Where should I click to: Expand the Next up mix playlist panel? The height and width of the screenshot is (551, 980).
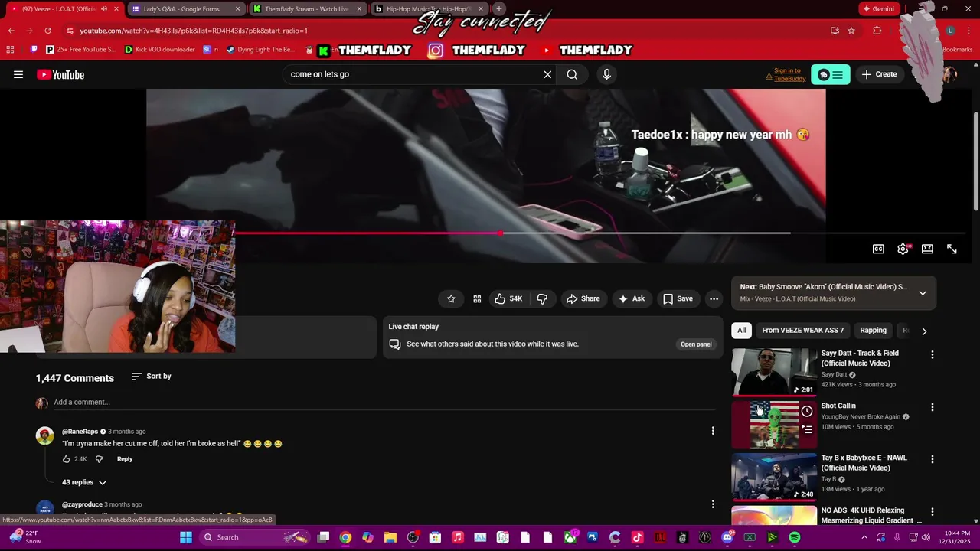point(923,292)
